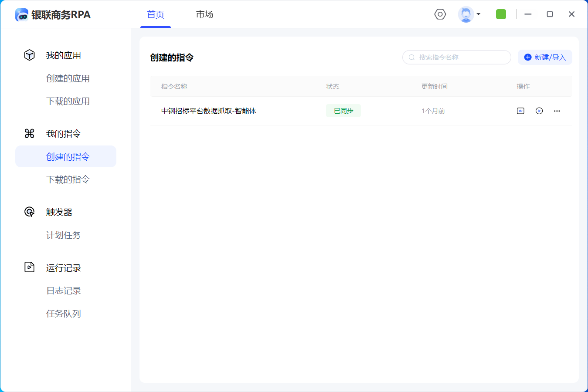Click the green status square icon
This screenshot has height=392, width=588.
click(501, 14)
